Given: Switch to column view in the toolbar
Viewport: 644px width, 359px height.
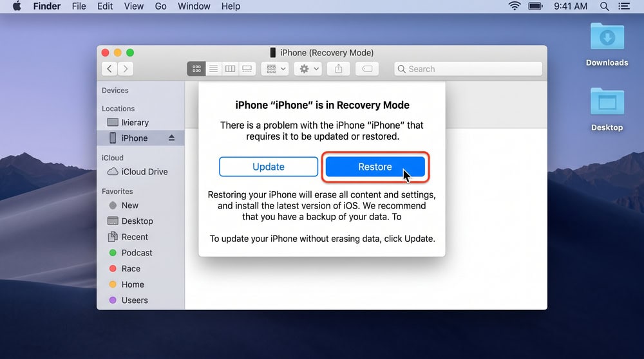Looking at the screenshot, I should [230, 69].
